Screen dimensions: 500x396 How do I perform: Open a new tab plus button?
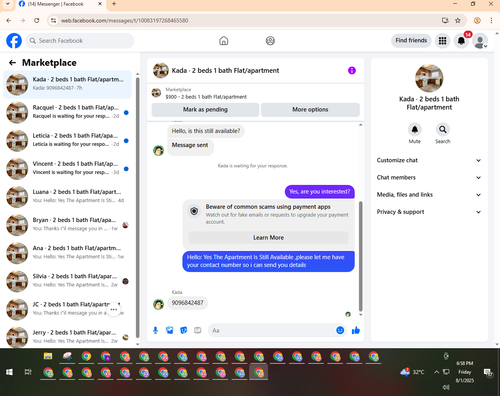tap(114, 4)
